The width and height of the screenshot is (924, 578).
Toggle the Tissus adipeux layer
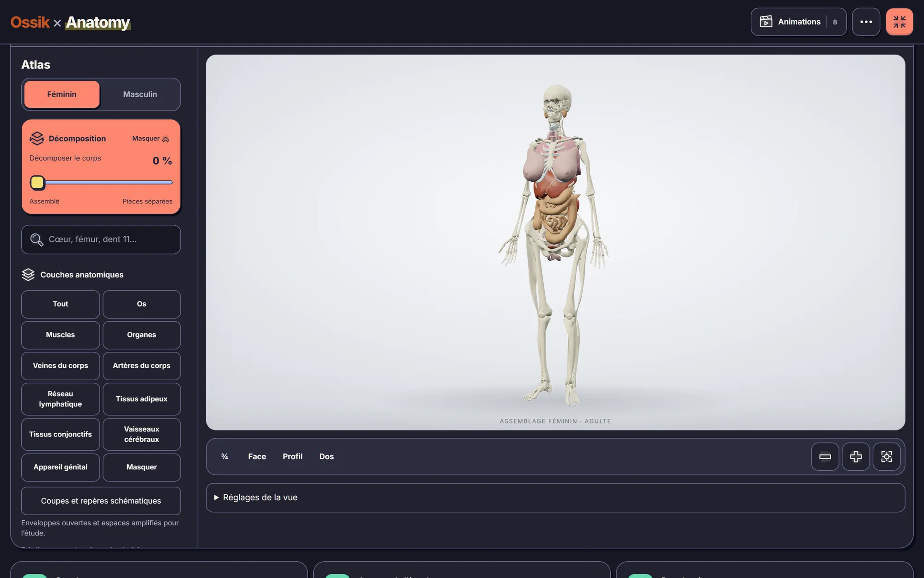pyautogui.click(x=141, y=399)
